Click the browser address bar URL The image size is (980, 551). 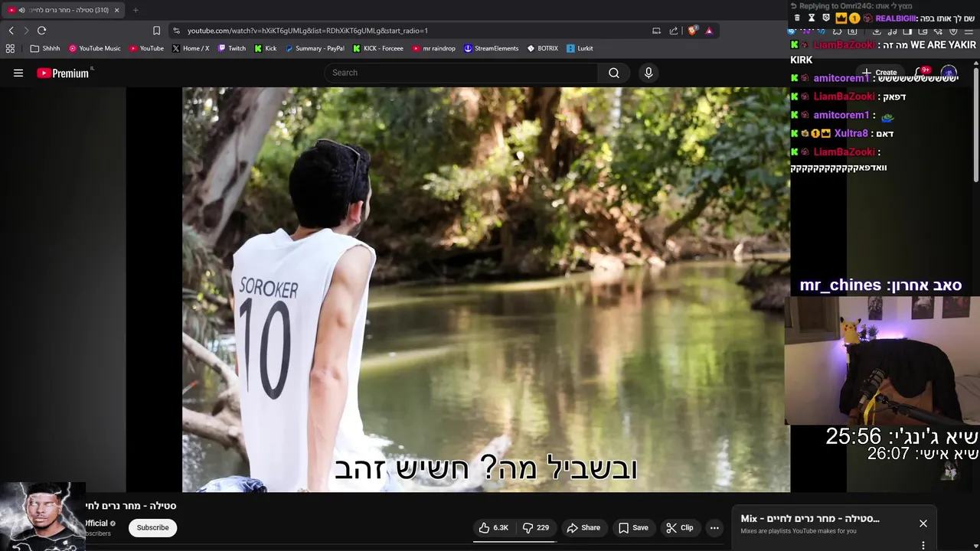308,31
